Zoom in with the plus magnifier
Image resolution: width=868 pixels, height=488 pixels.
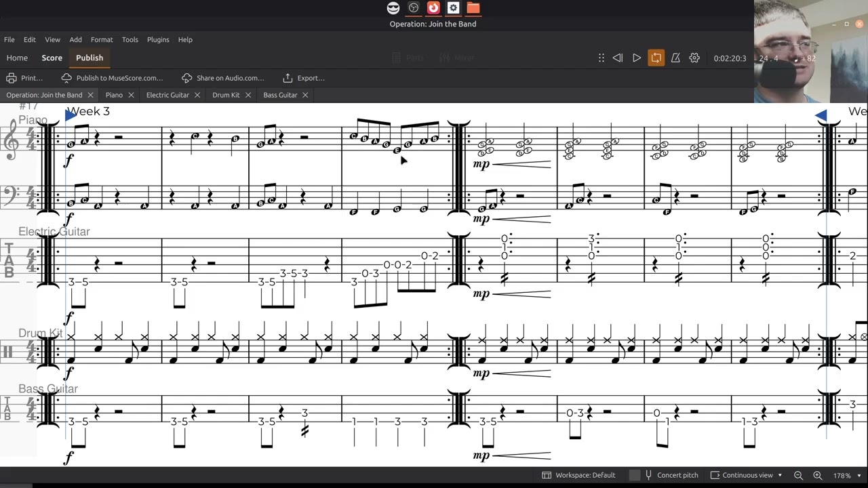(x=818, y=475)
